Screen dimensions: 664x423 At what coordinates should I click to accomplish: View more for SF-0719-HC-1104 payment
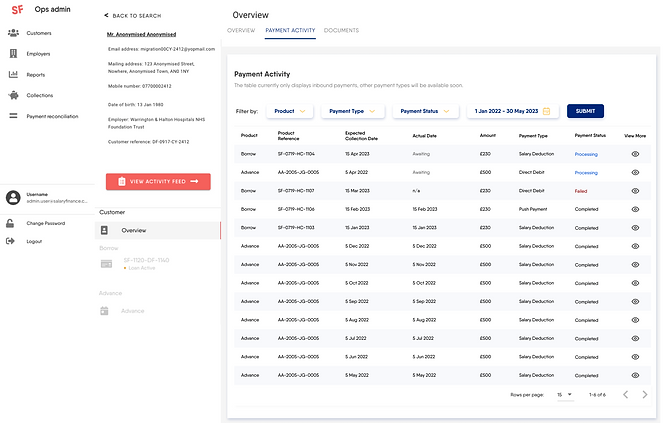click(x=635, y=154)
